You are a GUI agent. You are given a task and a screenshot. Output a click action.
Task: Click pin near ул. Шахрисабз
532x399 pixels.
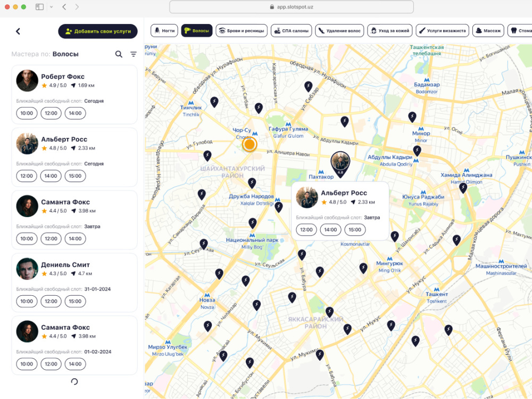(x=395, y=236)
